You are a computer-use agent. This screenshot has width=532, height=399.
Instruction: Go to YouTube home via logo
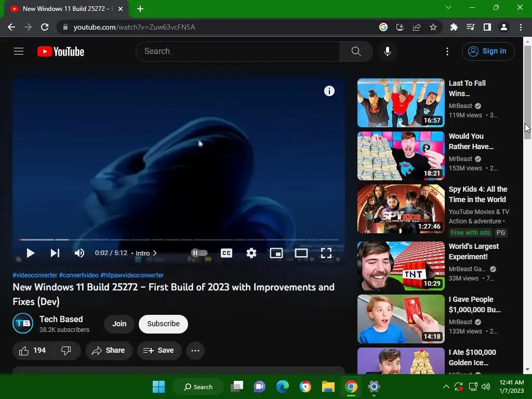coord(61,51)
